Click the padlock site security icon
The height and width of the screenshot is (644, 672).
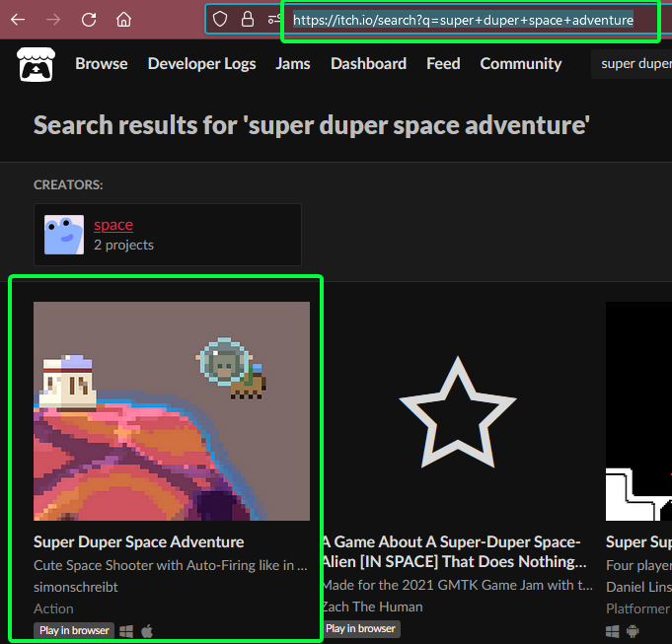click(248, 20)
